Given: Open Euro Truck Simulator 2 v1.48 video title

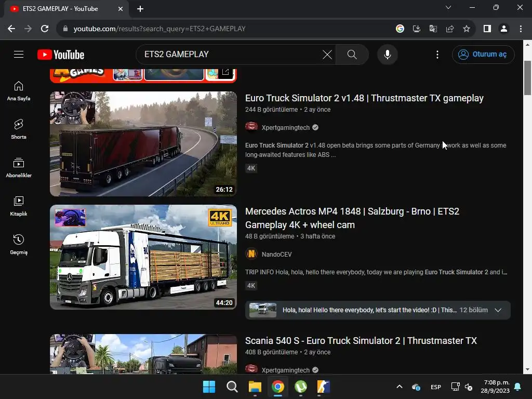Looking at the screenshot, I should (364, 98).
